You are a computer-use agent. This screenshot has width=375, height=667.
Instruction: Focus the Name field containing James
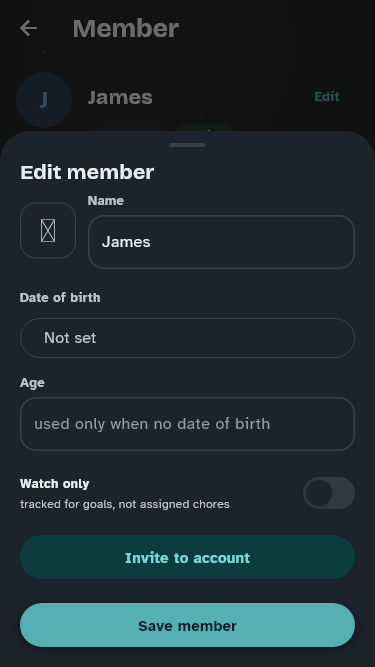[x=221, y=242]
